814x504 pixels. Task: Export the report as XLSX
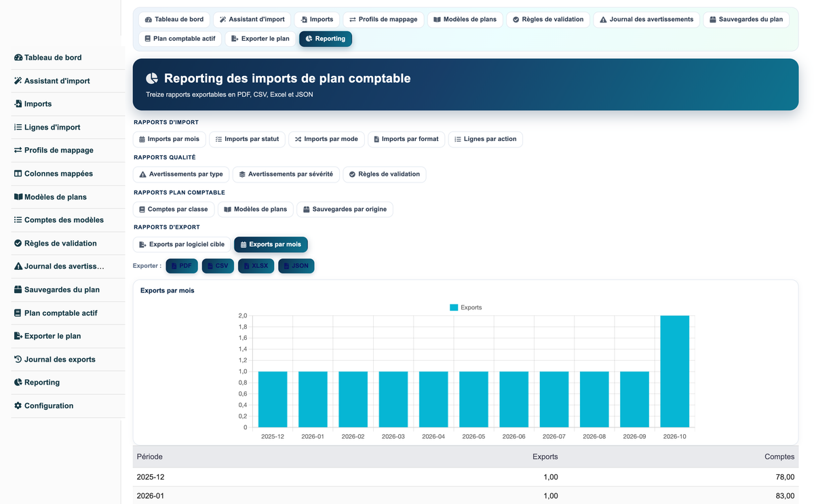[x=256, y=266]
